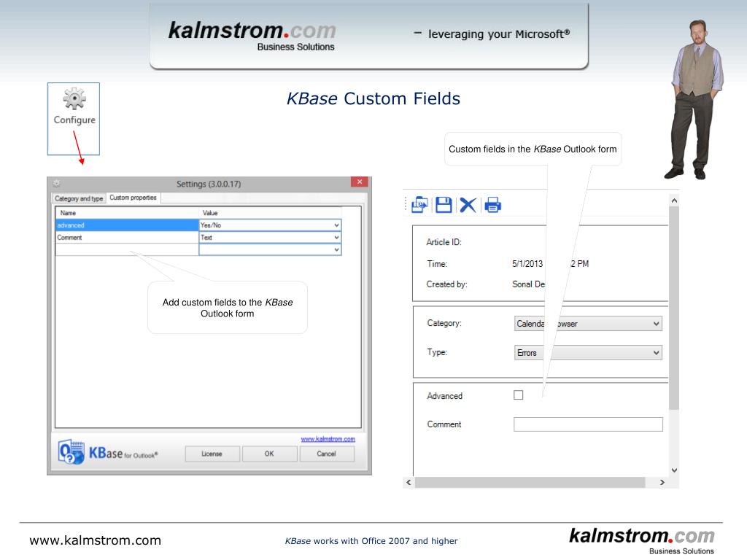This screenshot has width=747, height=560.
Task: Click the vertical scrollbar down arrow
Action: pyautogui.click(x=674, y=470)
